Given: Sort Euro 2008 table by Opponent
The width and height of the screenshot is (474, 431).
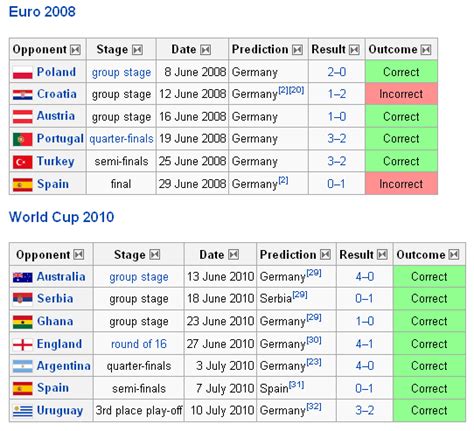Looking at the screenshot, I should click(x=75, y=50).
